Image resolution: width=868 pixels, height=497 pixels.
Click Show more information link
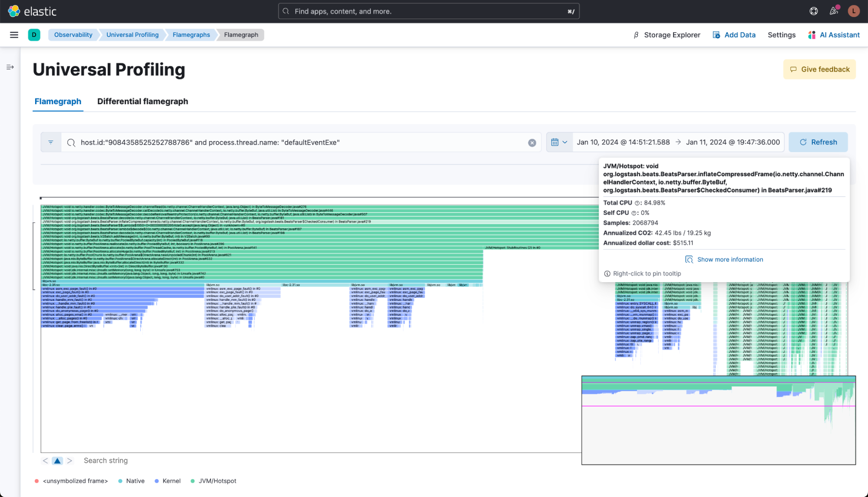coord(729,260)
